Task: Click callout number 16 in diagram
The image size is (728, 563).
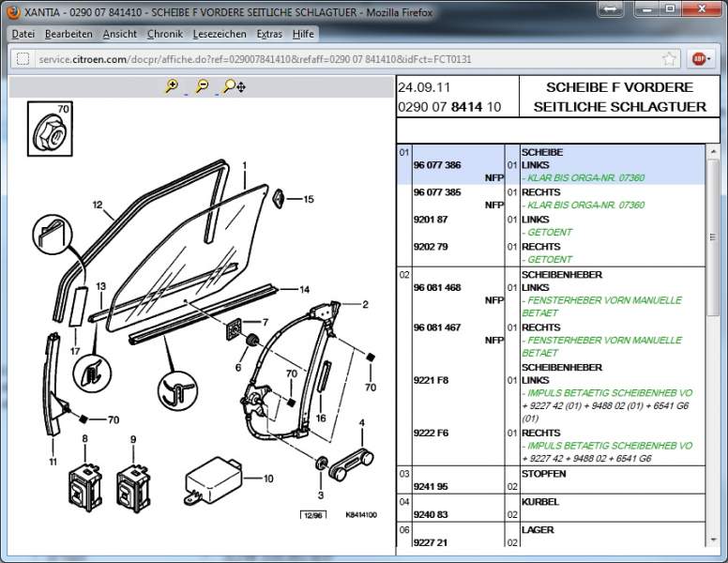Action: click(321, 418)
